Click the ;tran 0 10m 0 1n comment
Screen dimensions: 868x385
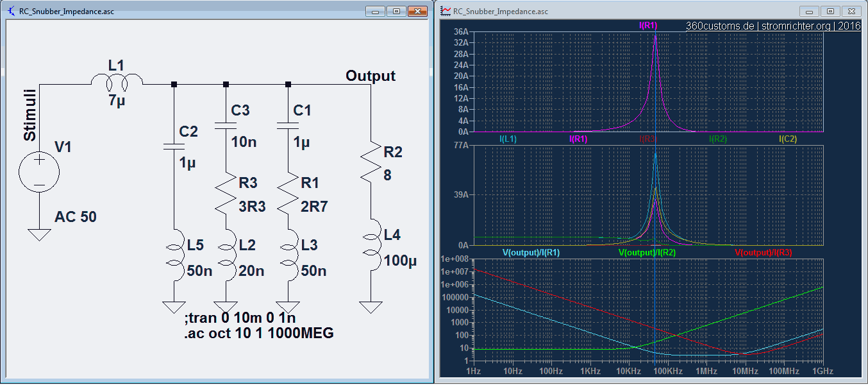pos(240,318)
